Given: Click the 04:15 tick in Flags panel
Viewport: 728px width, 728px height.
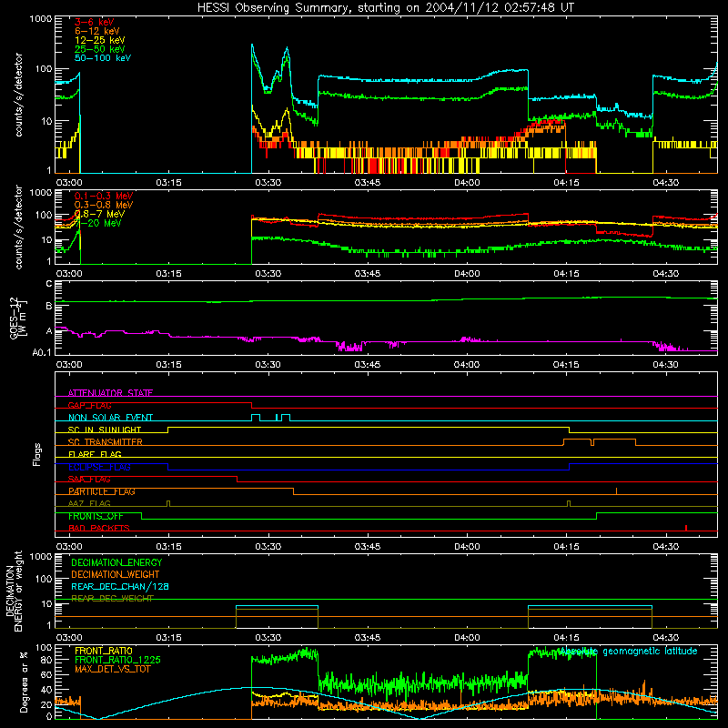Looking at the screenshot, I should [566, 547].
